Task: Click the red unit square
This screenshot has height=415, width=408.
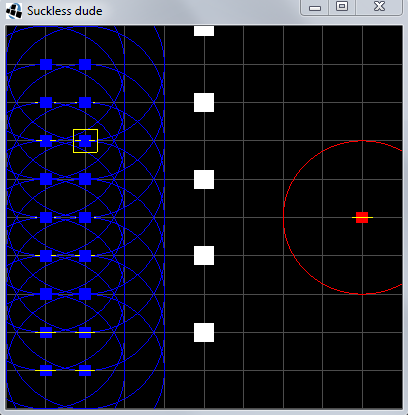Action: tap(362, 217)
